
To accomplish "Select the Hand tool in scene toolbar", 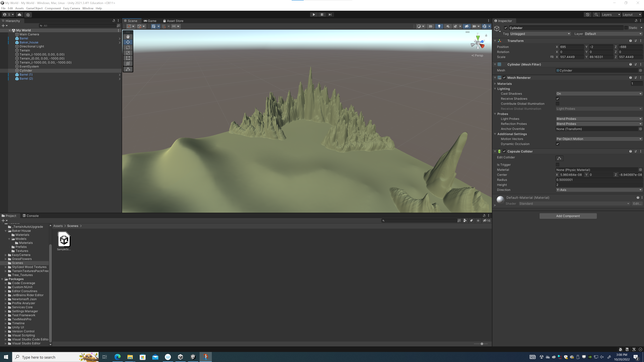I will tap(128, 37).
